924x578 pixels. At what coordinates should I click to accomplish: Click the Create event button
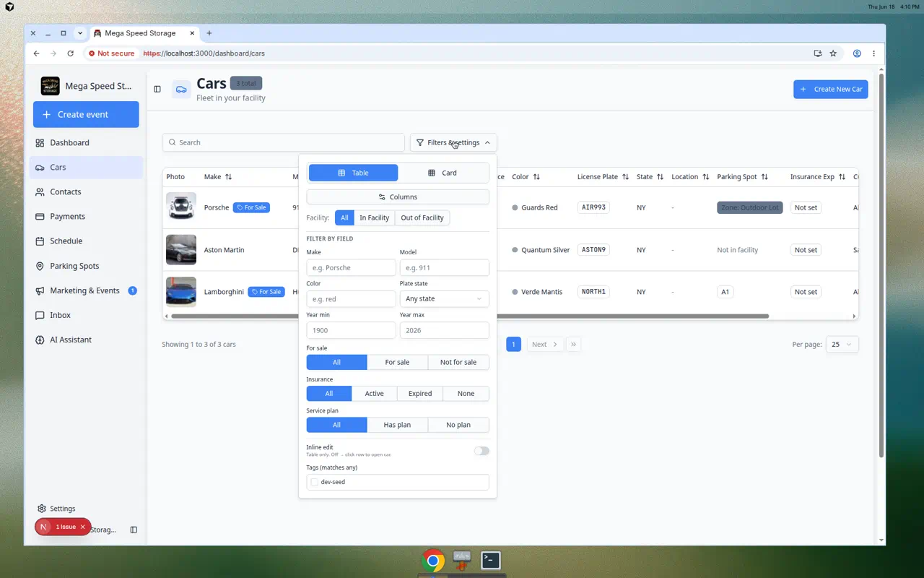pos(86,114)
